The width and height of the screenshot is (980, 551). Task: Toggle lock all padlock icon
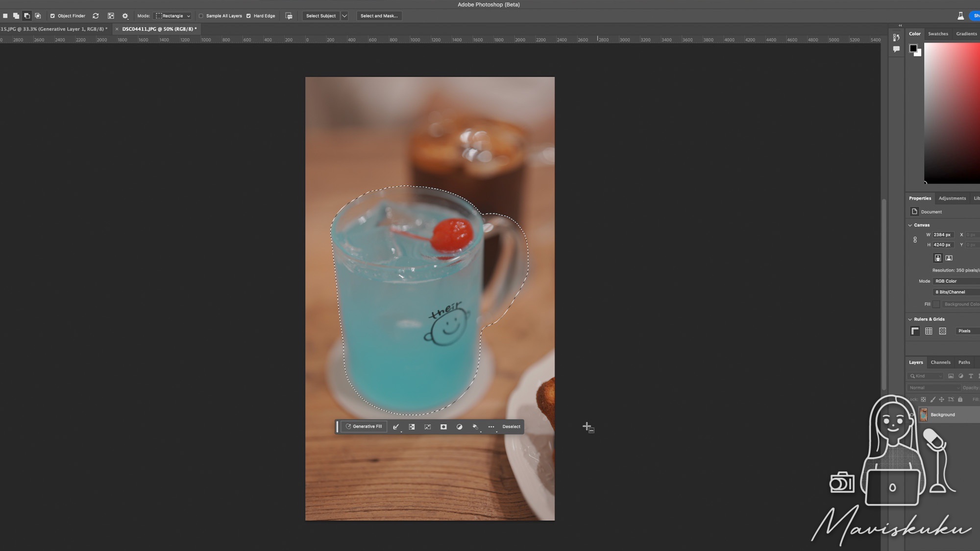[x=960, y=400]
